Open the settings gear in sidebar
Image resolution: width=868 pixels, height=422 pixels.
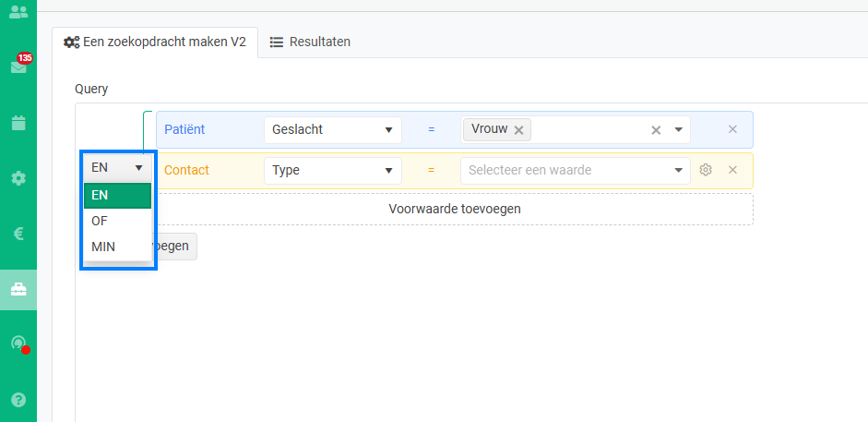[18, 178]
